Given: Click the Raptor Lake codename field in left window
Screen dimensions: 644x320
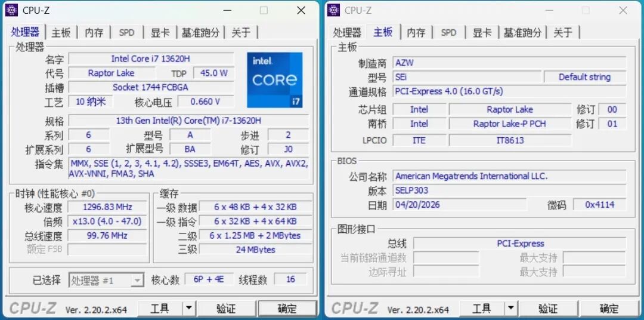Looking at the screenshot, I should 112,73.
